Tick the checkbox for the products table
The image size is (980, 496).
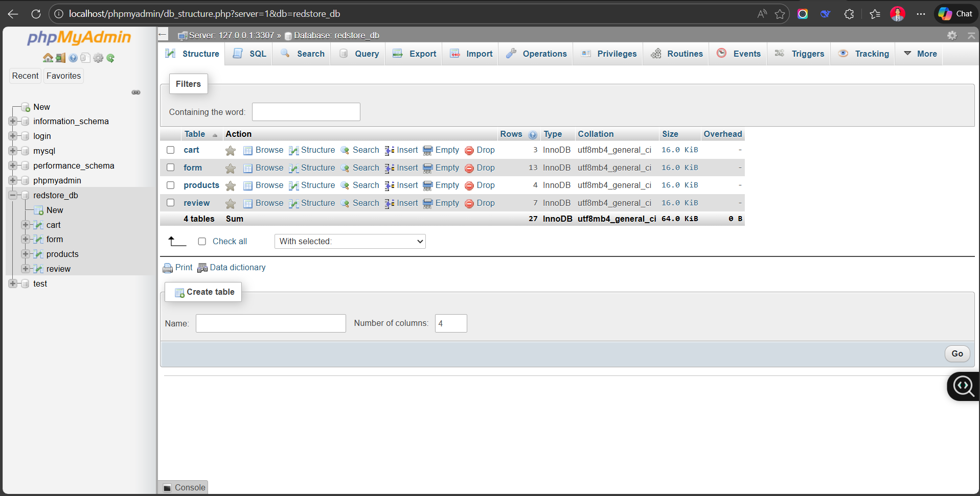pos(171,185)
